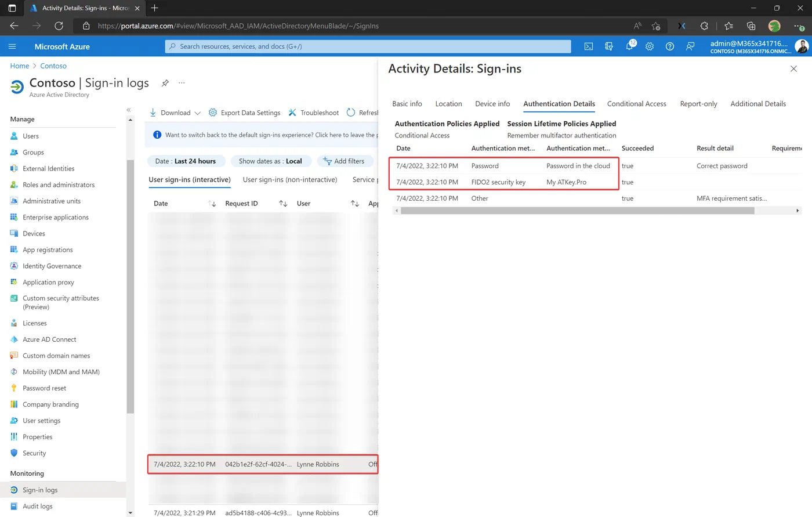Open portal settings gear
Viewport: 812px width, 517px height.
pyautogui.click(x=650, y=46)
